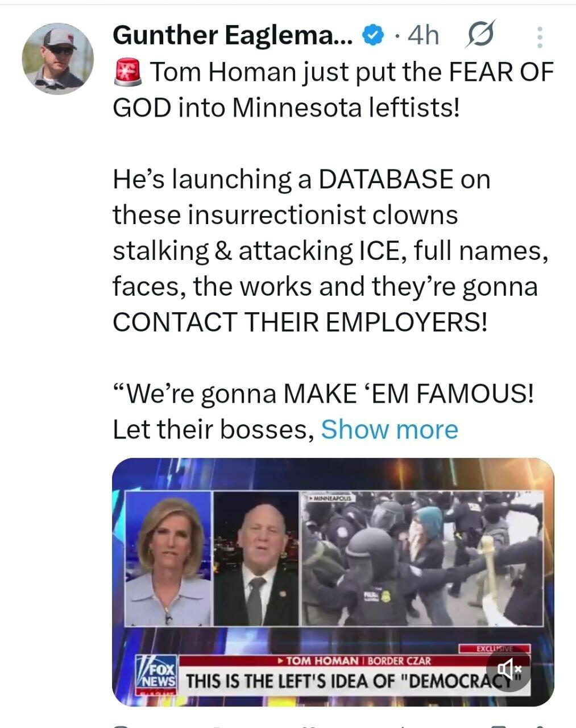Unmute the video with speaker icon
576x728 pixels.
tap(508, 669)
